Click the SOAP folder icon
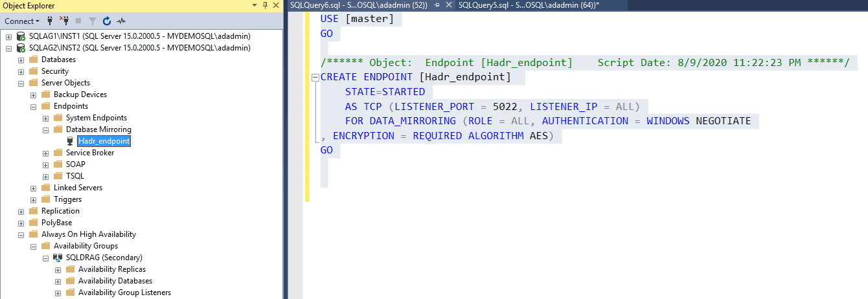The image size is (868, 299). pos(58,164)
